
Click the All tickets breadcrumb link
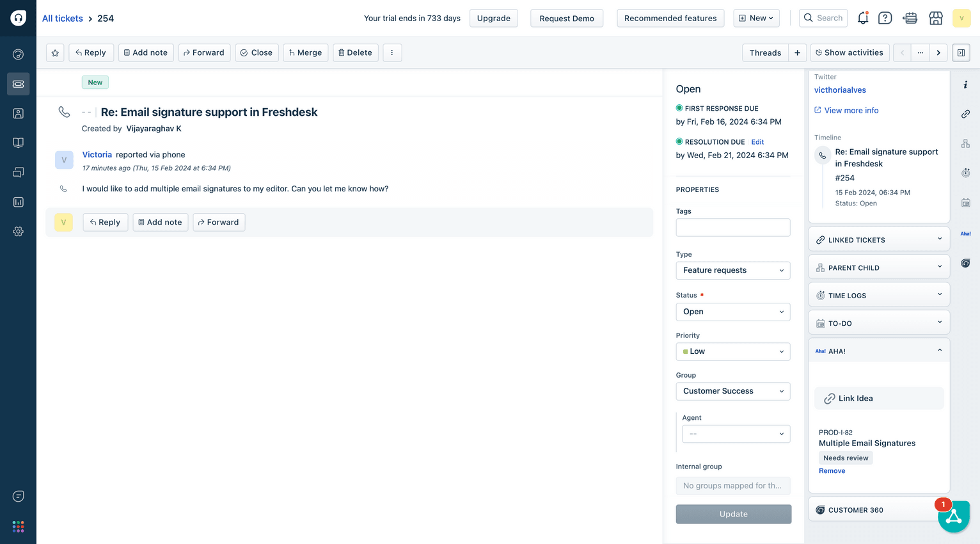pos(63,18)
